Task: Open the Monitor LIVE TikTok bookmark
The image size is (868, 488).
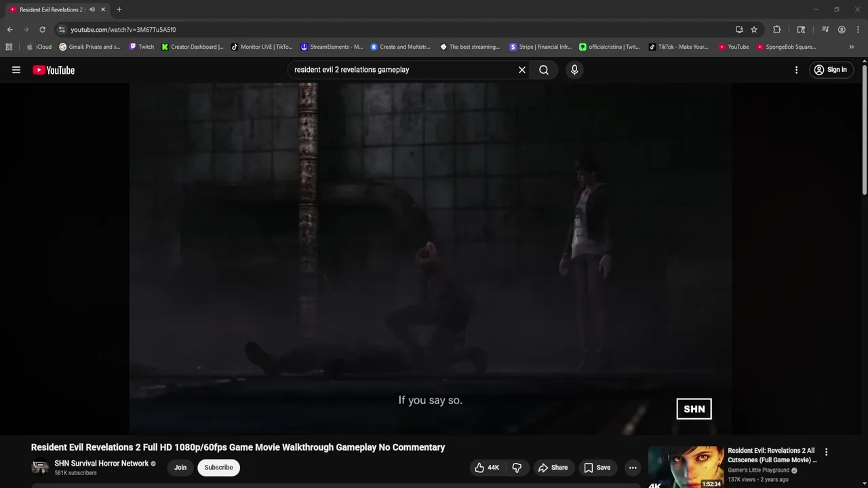Action: [262, 47]
